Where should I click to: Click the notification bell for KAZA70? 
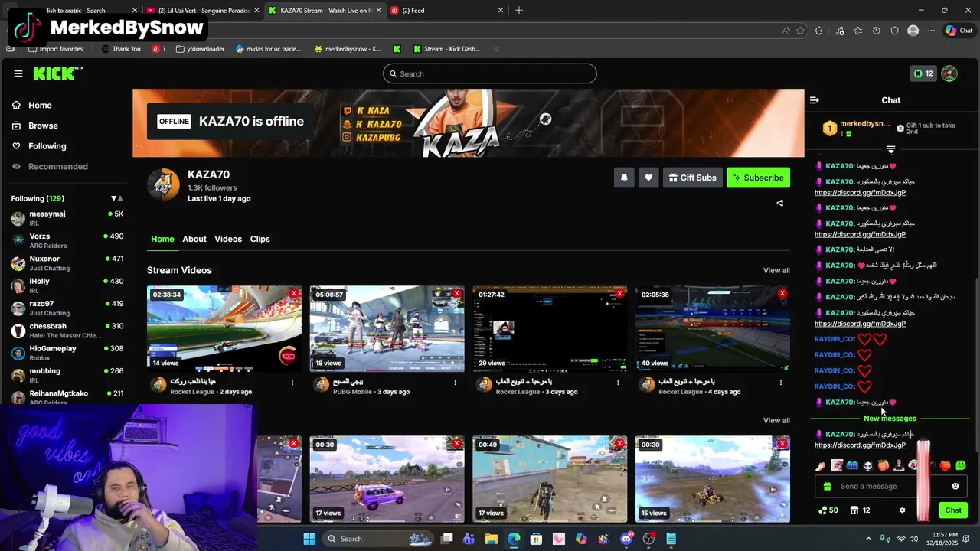(x=624, y=178)
